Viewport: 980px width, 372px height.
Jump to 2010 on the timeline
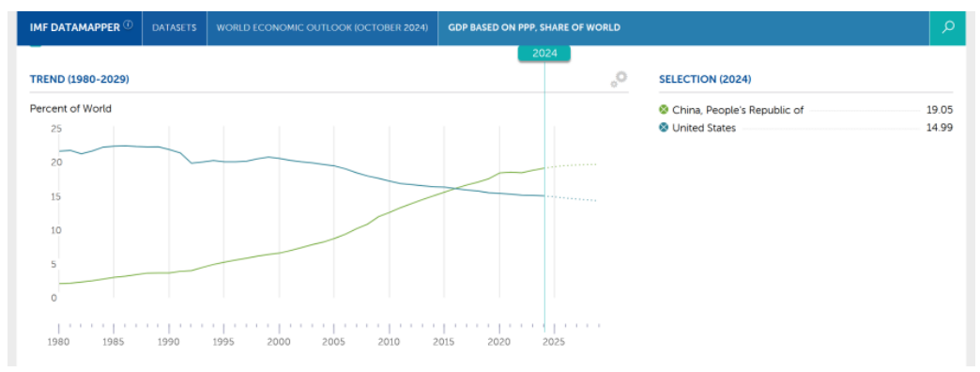pos(389,343)
